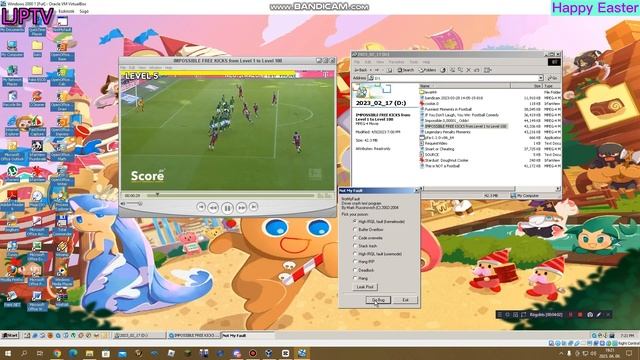Open Total Commander desktop icon
This screenshot has width=640, height=360.
tap(62, 226)
